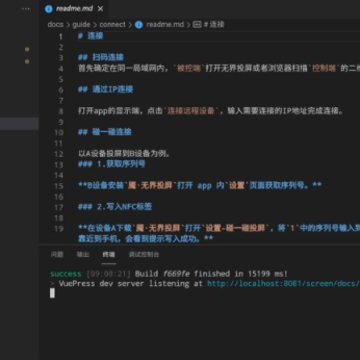
Task: Open the docs breadcrumb folder
Action: coord(55,25)
